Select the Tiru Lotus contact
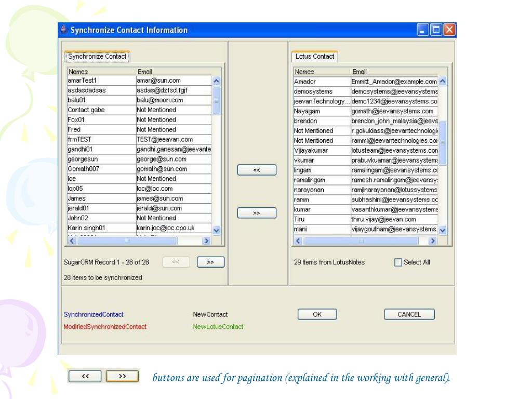532x399 pixels. [x=366, y=220]
